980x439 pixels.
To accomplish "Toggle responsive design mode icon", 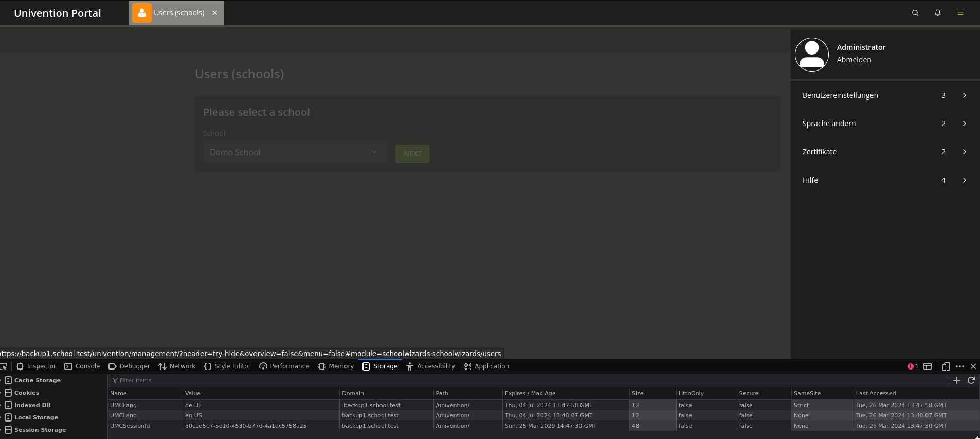I will (946, 366).
